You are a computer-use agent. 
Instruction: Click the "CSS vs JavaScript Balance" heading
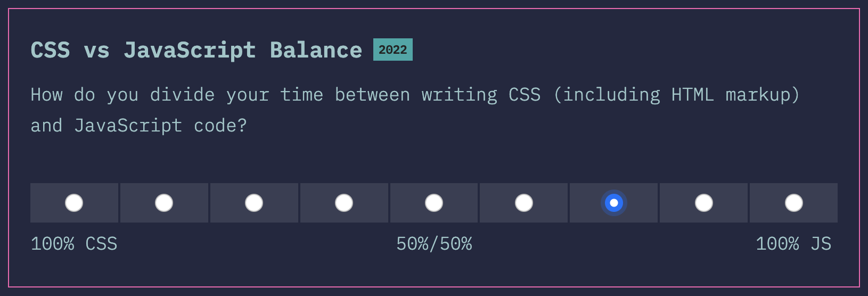[x=196, y=50]
